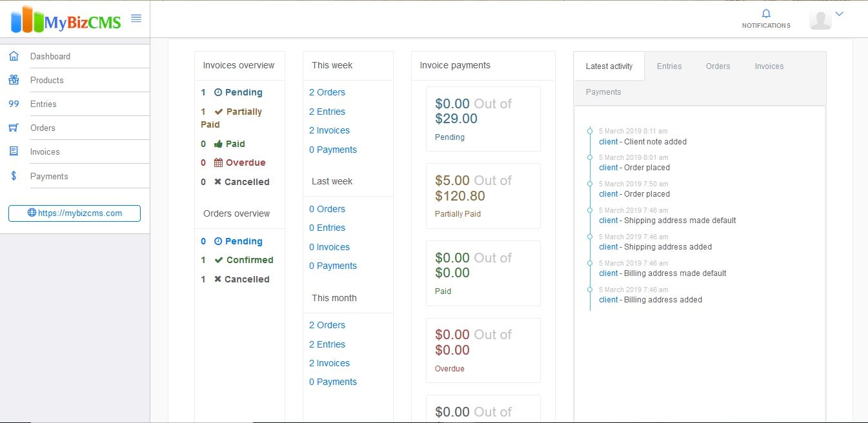Click the Orders cart icon
Image resolution: width=868 pixels, height=423 pixels.
click(x=14, y=128)
